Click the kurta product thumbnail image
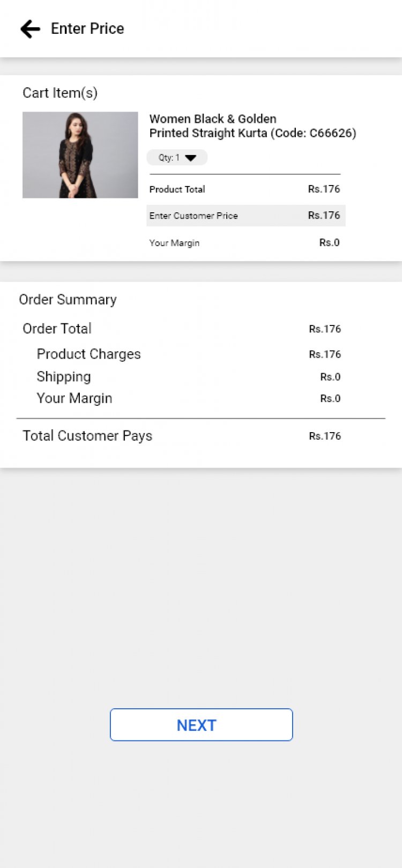Viewport: 402px width, 868px height. coord(80,155)
